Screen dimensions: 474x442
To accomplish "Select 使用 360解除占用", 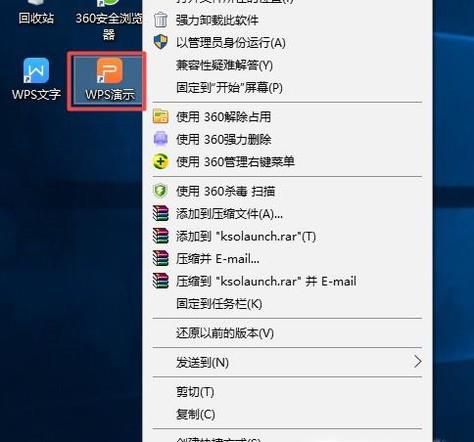I will (287, 117).
